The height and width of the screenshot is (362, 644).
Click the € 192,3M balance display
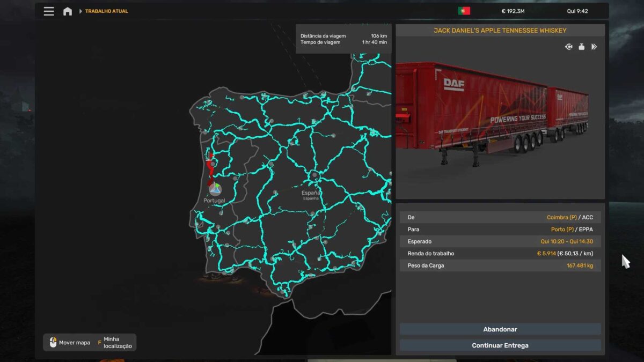[513, 11]
